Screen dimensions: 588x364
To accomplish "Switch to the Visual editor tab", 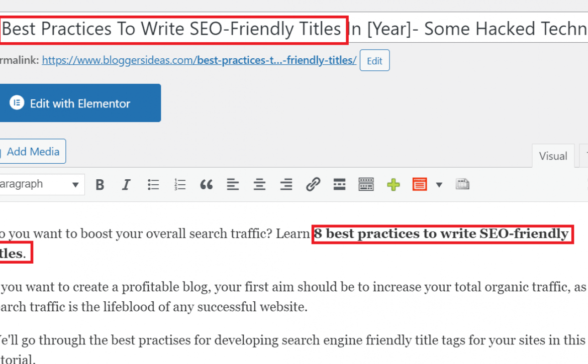I will tap(553, 156).
